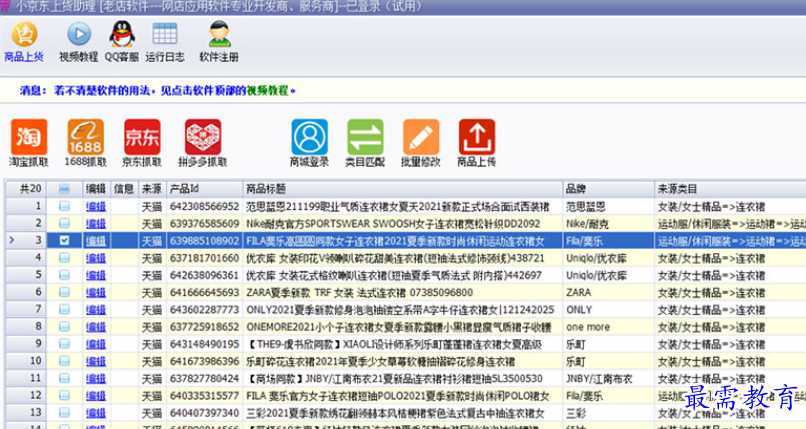
Task: Click the 信息 column header
Action: point(124,189)
